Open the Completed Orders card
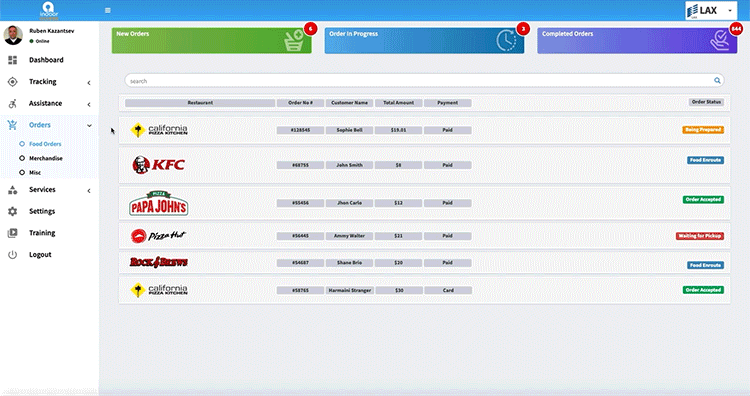The width and height of the screenshot is (750, 396). pos(637,40)
